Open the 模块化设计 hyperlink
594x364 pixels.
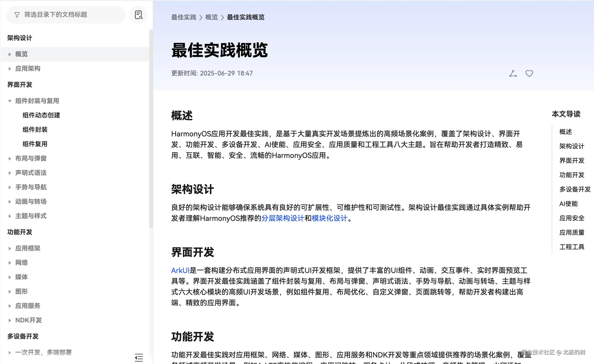coord(329,218)
